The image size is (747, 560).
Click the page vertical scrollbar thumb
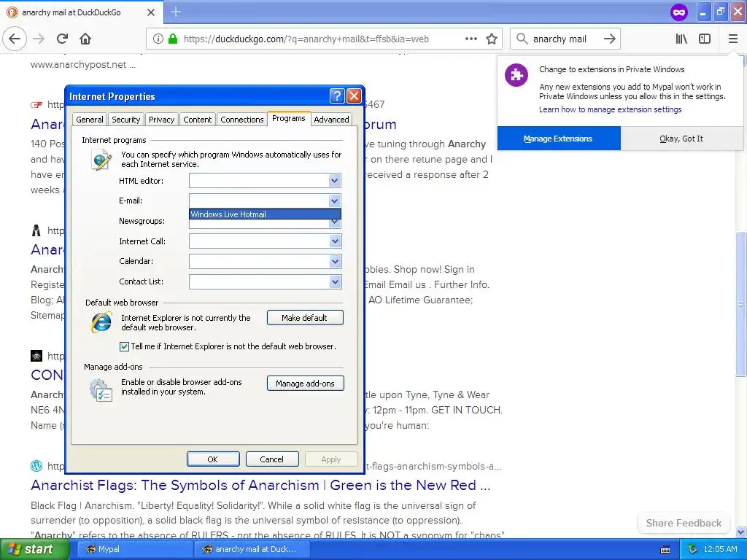click(740, 304)
